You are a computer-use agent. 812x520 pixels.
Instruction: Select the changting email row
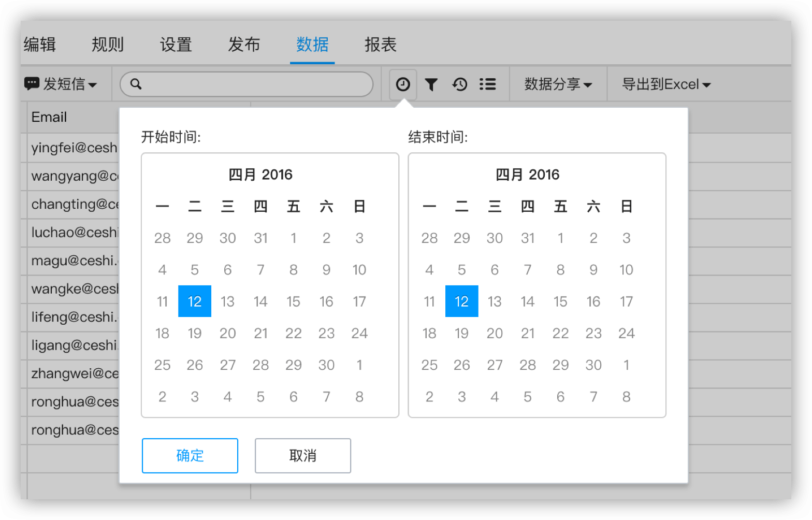coord(74,204)
